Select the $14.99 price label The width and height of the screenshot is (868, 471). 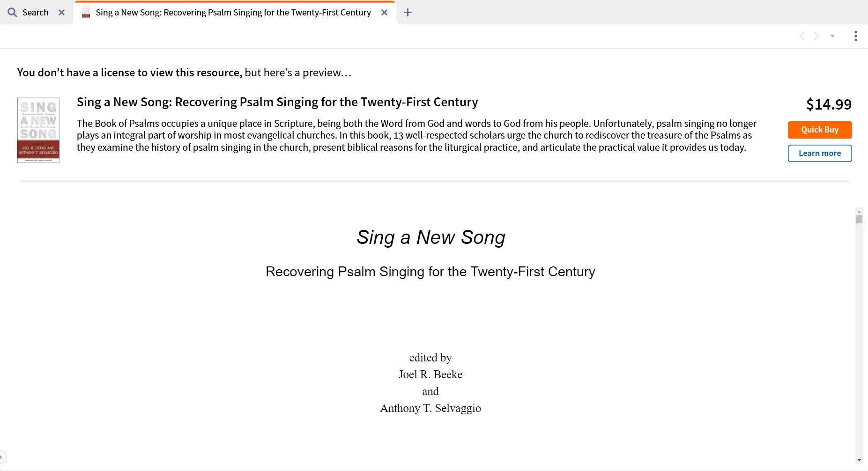point(829,104)
